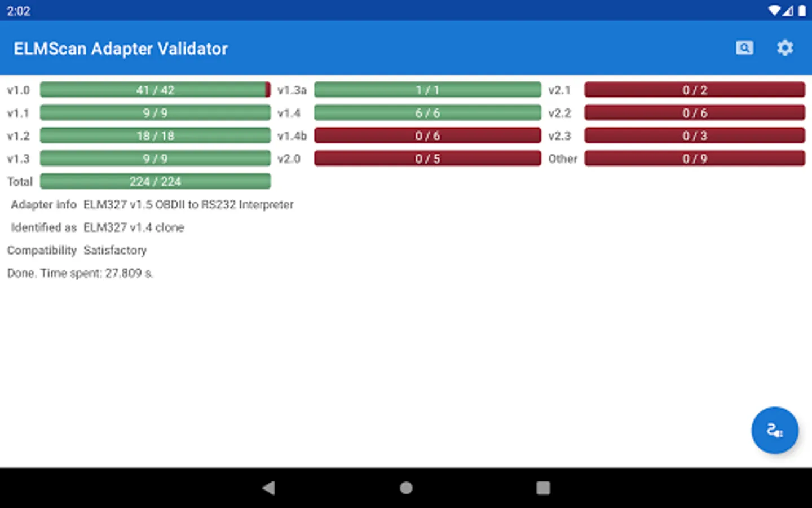Click the 'Satisfactory' compatibility value

[115, 250]
